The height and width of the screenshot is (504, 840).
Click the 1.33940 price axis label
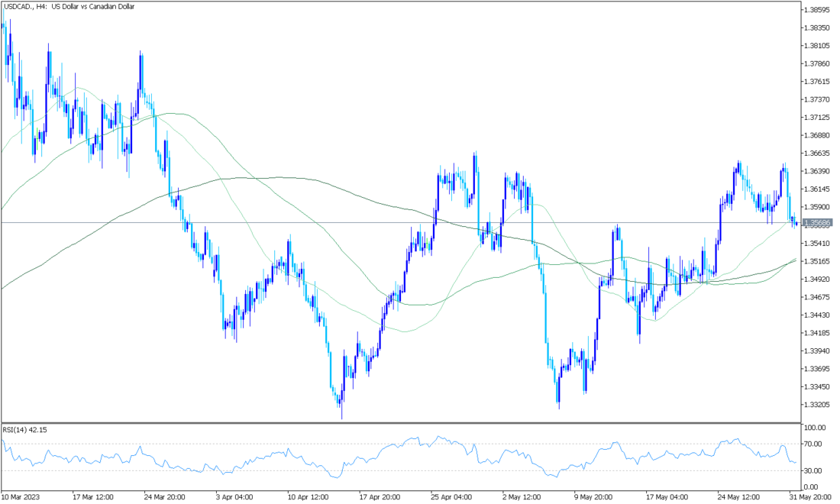point(818,351)
